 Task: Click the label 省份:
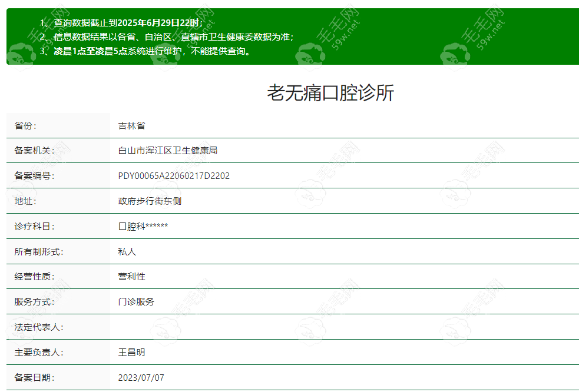pyautogui.click(x=25, y=126)
